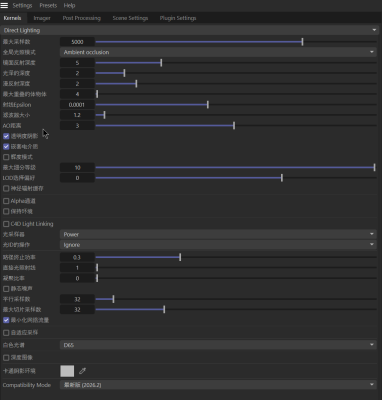This screenshot has width=382, height=400.
Task: Click the 5000 max samples input field
Action: (77, 42)
